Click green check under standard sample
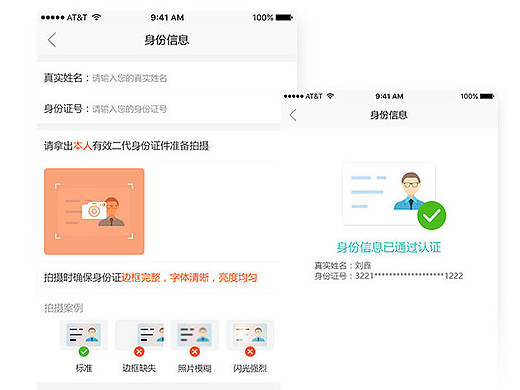This screenshot has width=520, height=390. tap(84, 351)
